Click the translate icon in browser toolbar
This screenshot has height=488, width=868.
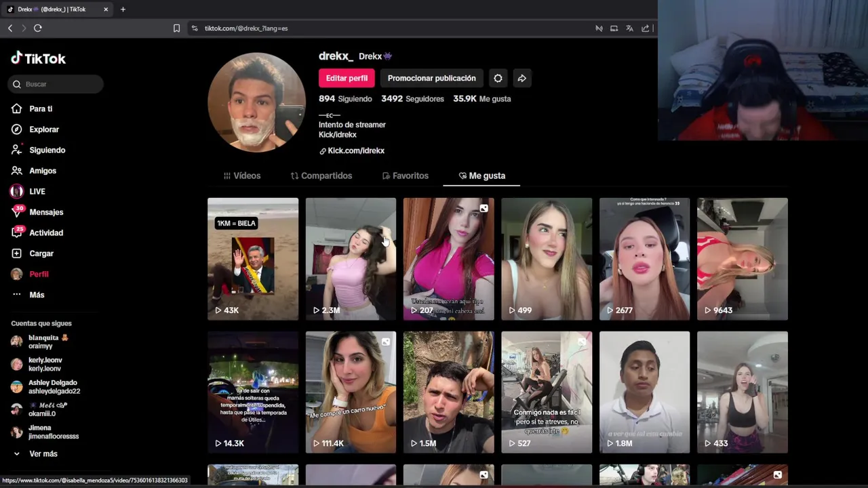(x=629, y=28)
